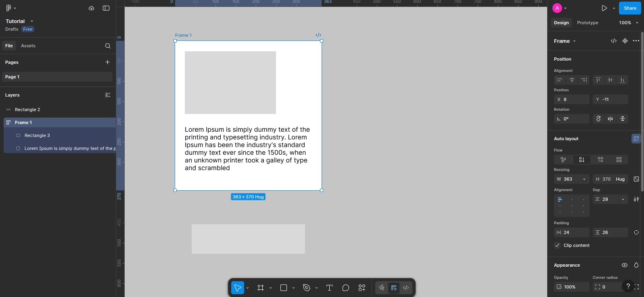Align vertical centers
This screenshot has height=297, width=644.
610,80
